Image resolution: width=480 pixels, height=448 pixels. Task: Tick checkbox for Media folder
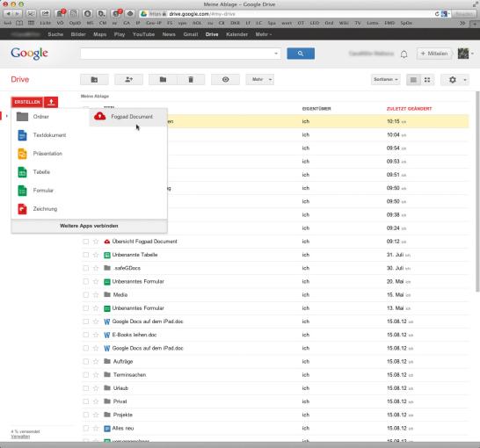[x=86, y=295]
